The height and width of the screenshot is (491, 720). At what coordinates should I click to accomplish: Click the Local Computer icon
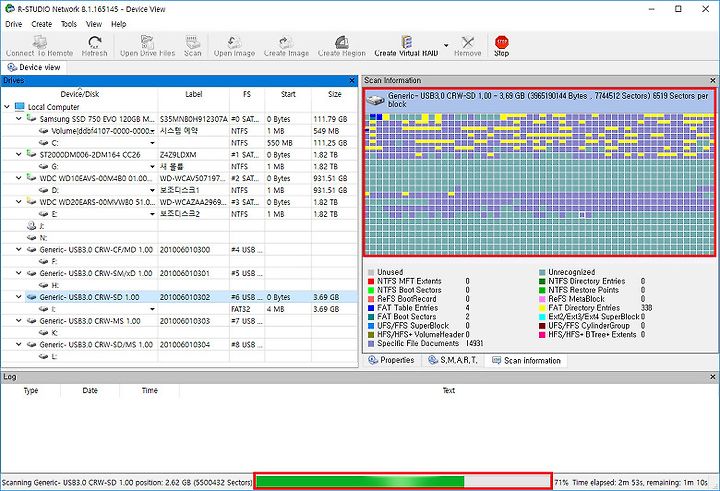19,107
